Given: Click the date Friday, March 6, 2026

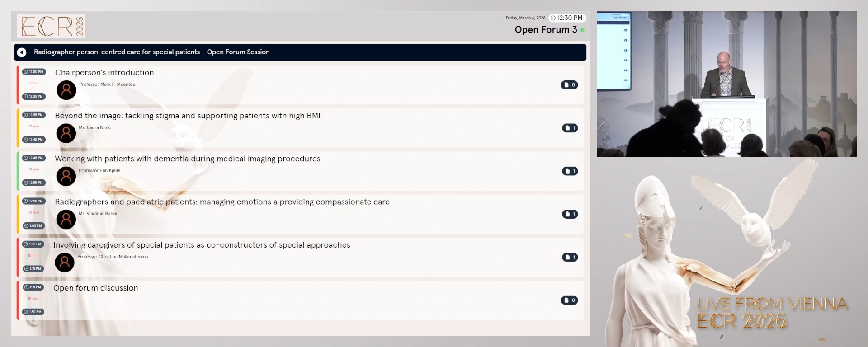Looking at the screenshot, I should tap(525, 18).
